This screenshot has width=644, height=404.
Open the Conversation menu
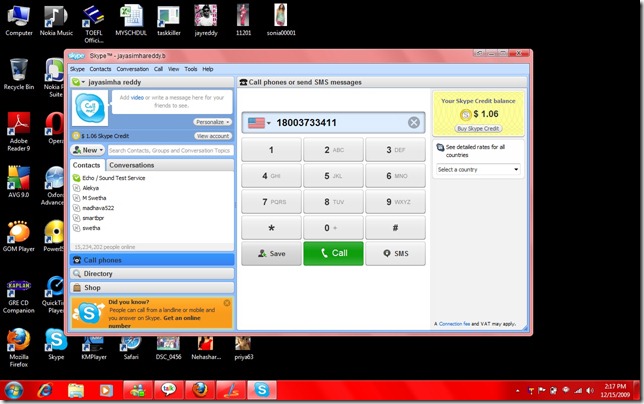[x=132, y=69]
